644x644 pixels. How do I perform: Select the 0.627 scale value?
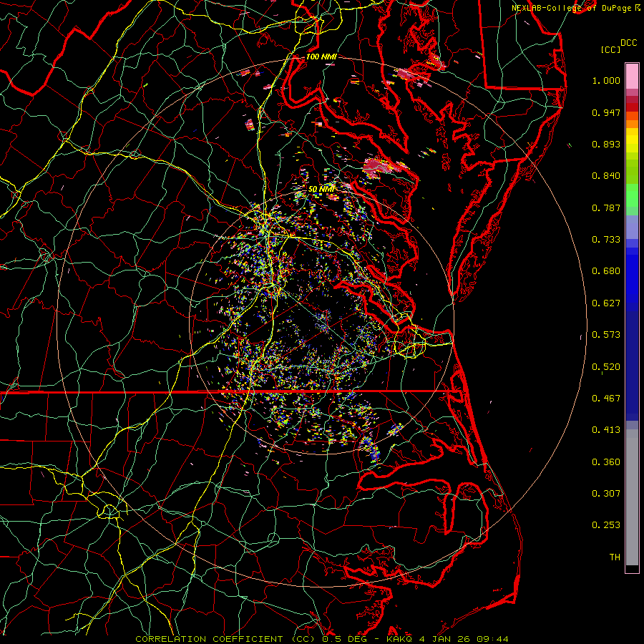[606, 303]
